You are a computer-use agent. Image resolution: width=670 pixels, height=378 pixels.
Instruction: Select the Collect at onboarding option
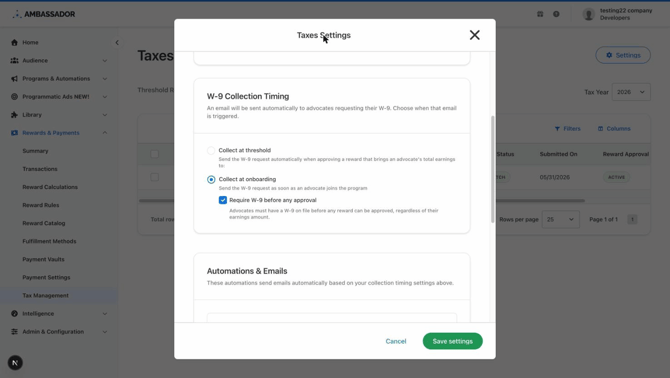pyautogui.click(x=211, y=179)
